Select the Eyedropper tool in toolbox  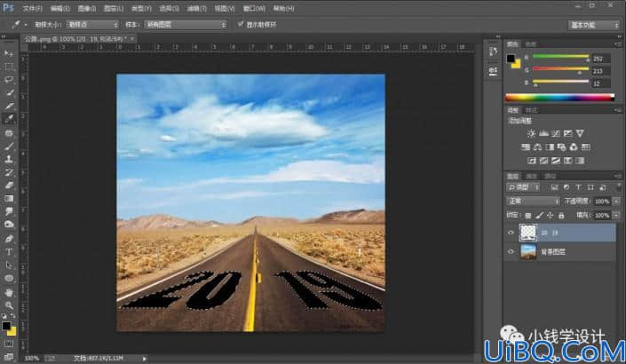[x=9, y=119]
